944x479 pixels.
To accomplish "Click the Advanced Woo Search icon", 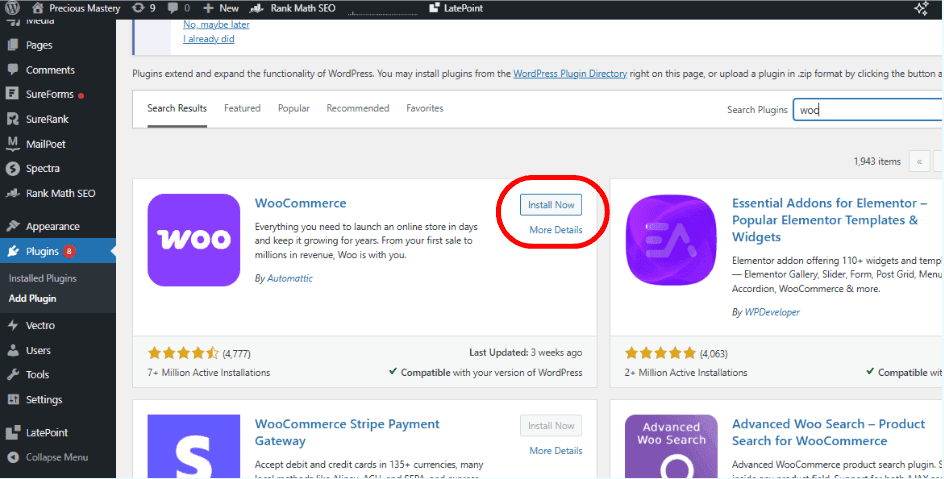I will 671,447.
